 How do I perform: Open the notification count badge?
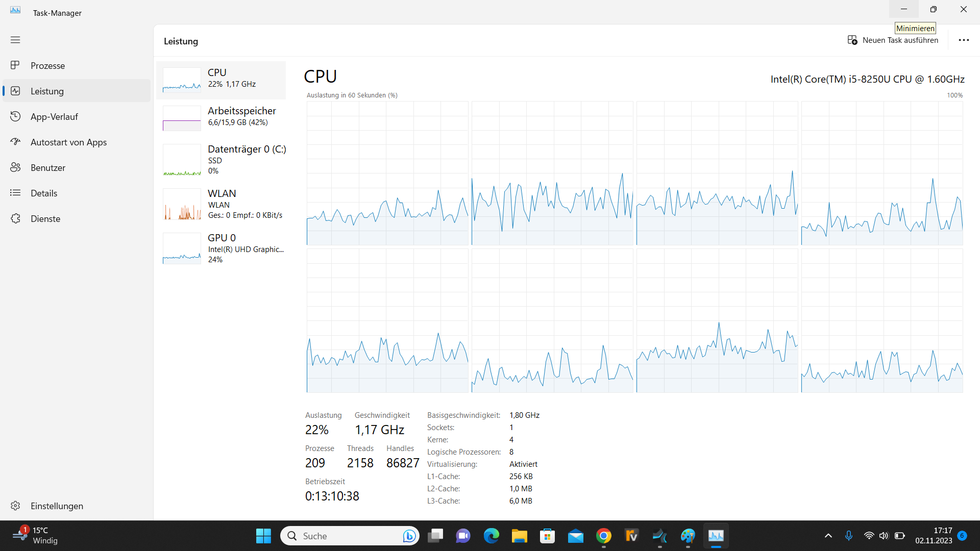click(962, 535)
